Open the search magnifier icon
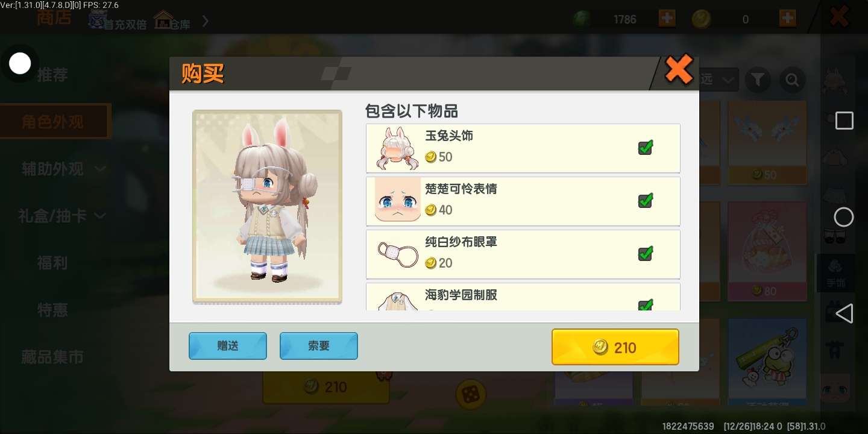The width and height of the screenshot is (868, 434). 792,80
